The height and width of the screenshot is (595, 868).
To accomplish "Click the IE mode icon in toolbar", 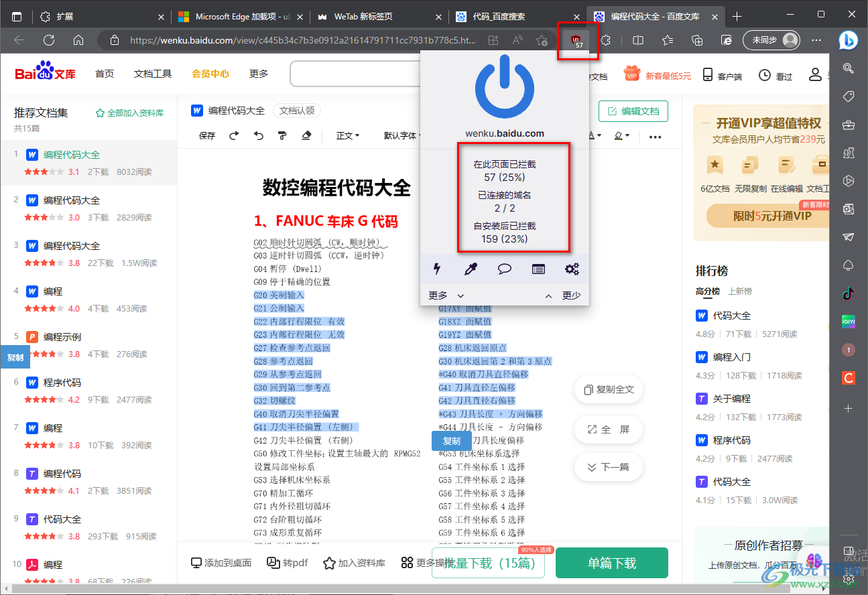I will 727,40.
